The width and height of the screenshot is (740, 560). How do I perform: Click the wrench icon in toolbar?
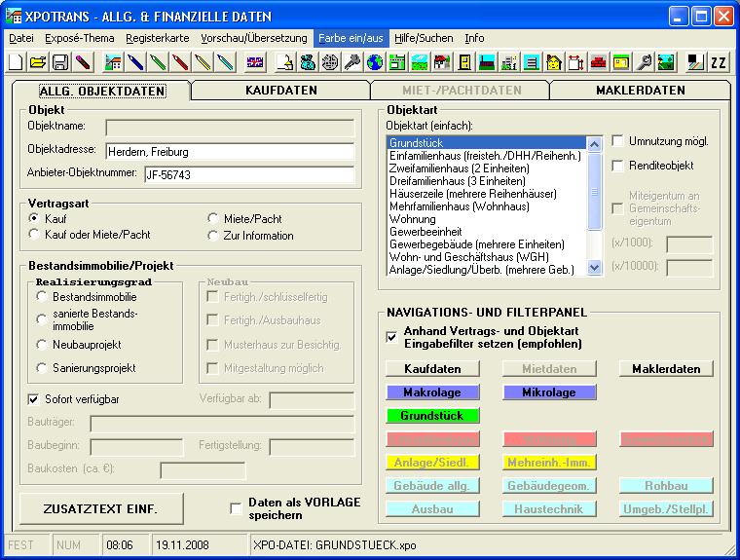[x=645, y=62]
